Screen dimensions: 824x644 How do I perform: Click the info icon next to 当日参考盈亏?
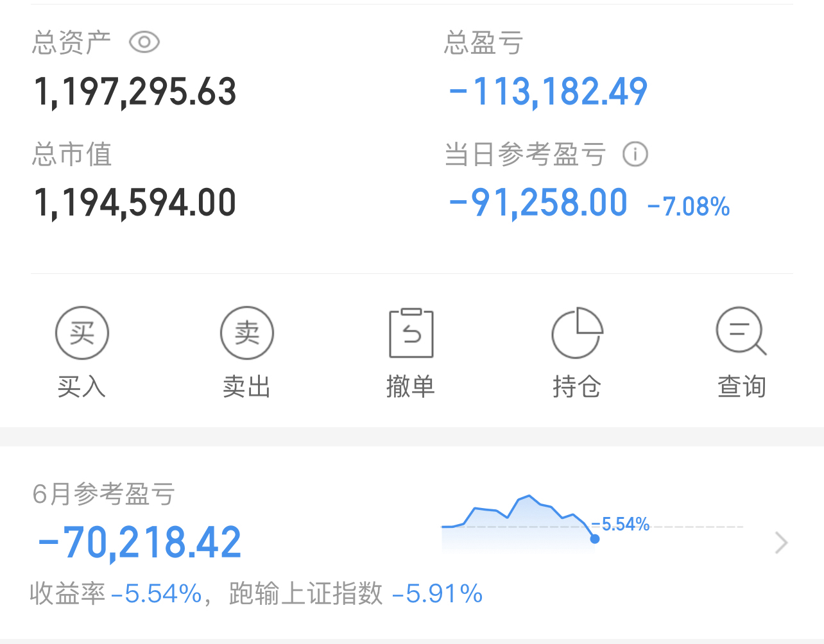click(635, 154)
